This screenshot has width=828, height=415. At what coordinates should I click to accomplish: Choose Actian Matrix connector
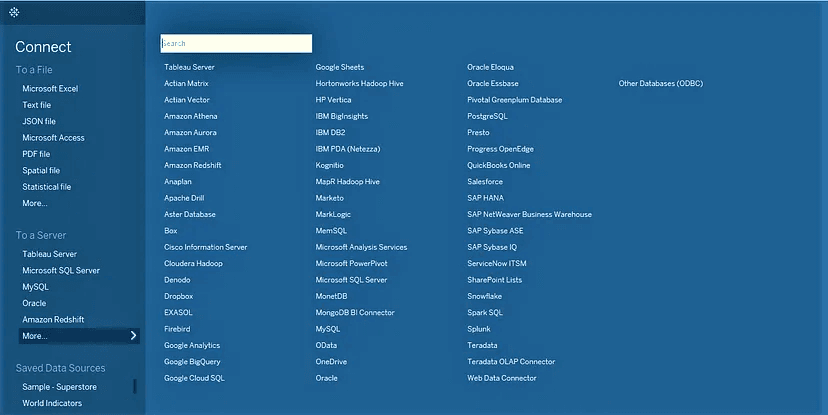coord(186,83)
